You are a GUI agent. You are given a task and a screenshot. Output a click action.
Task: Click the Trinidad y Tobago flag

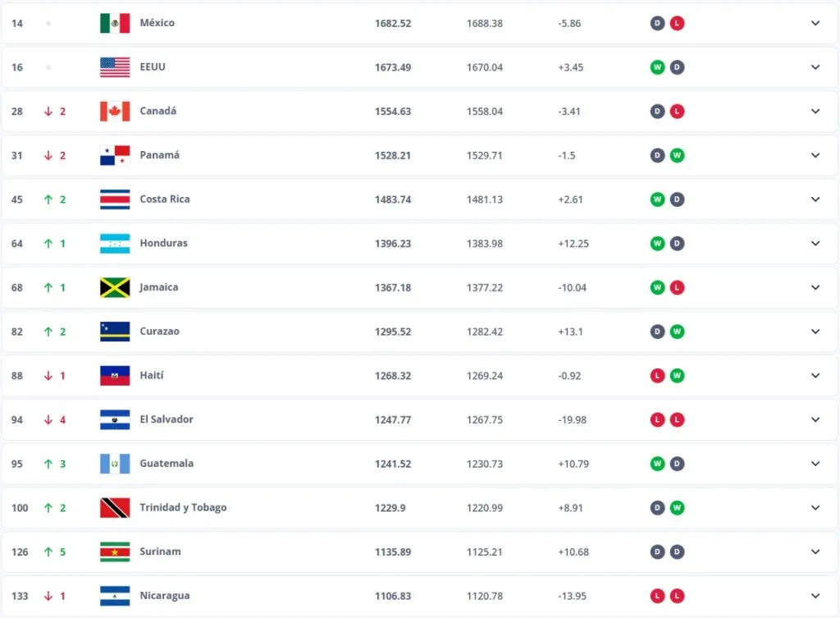tap(115, 507)
